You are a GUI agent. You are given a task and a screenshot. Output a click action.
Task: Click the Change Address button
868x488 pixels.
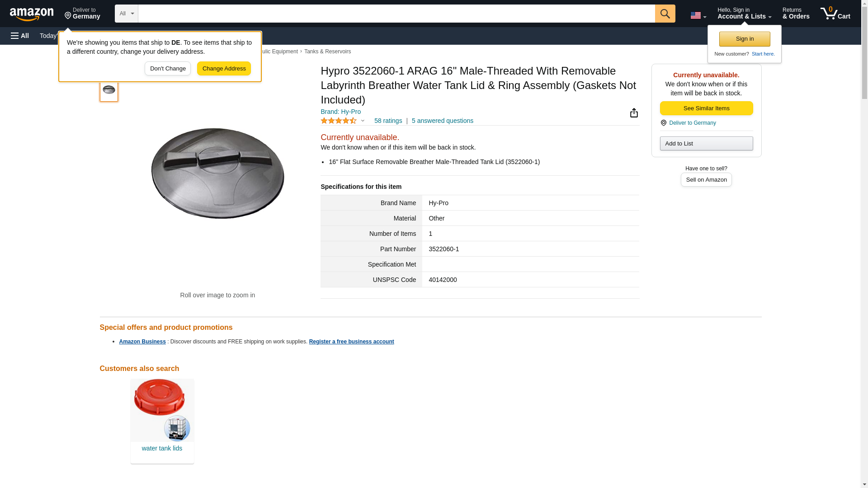point(224,69)
